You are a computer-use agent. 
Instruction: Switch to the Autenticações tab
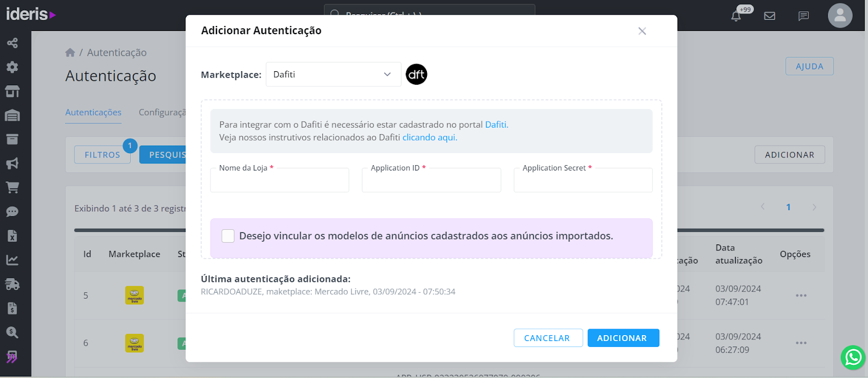(x=93, y=112)
